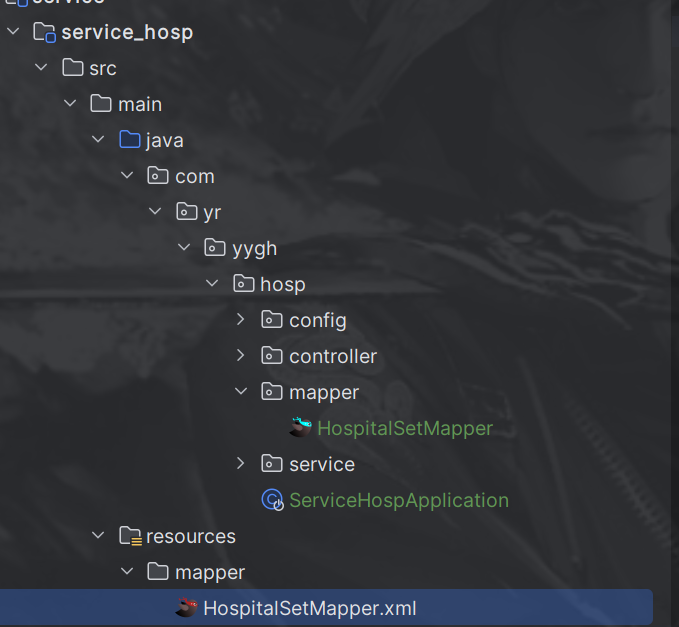
Task: Collapse the src folder chevron
Action: 41,67
